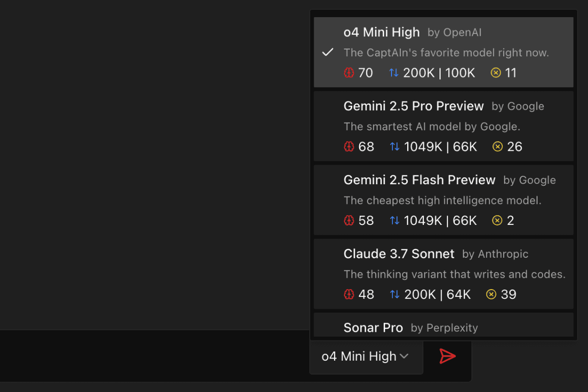
Task: Click the red send message button
Action: coord(447,356)
